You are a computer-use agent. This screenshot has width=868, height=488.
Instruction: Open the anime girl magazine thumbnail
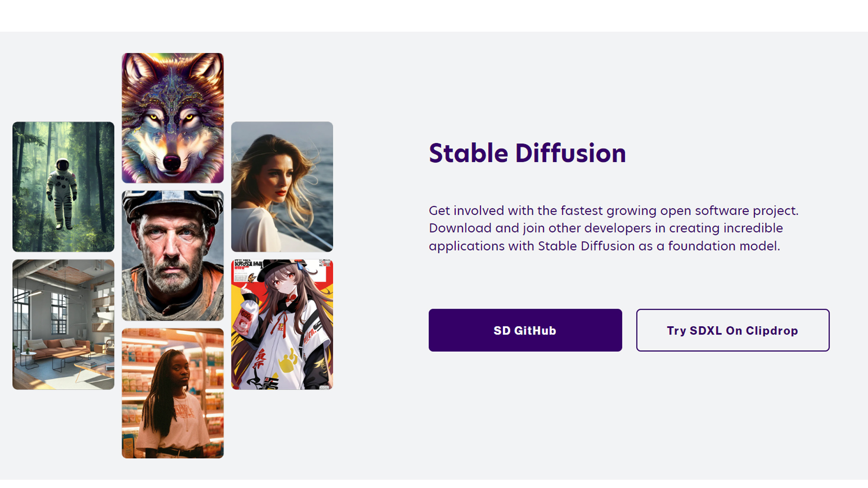pos(282,324)
